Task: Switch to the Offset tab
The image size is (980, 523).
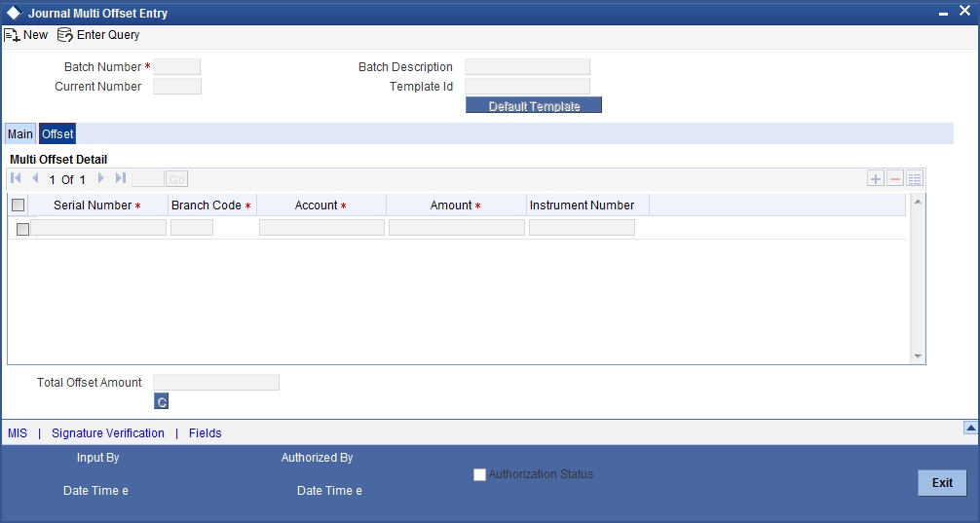Action: coord(57,134)
